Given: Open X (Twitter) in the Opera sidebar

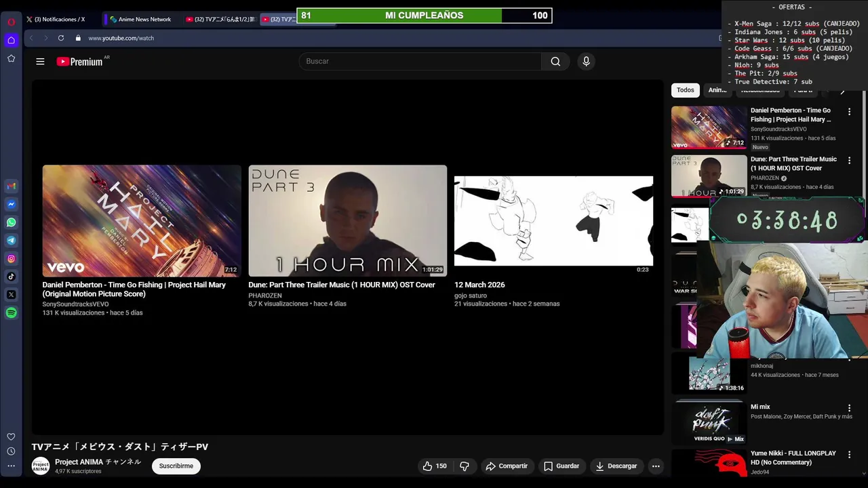Looking at the screenshot, I should (x=11, y=295).
